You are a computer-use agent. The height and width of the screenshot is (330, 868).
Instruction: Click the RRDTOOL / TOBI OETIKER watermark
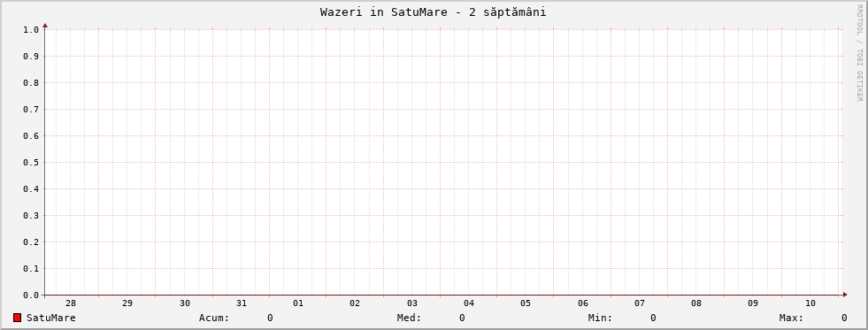[x=859, y=53]
